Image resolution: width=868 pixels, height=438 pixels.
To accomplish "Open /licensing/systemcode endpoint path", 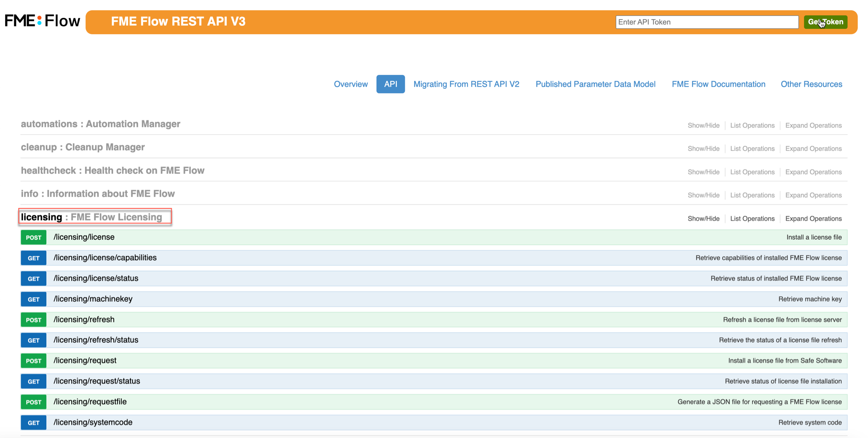I will [x=93, y=422].
